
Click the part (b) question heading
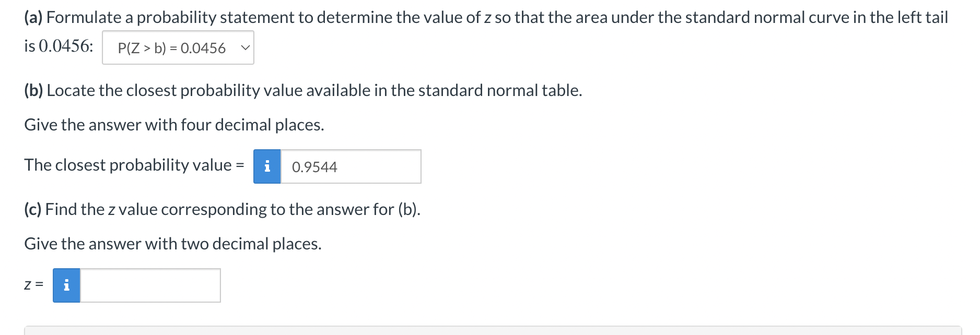coord(303,90)
